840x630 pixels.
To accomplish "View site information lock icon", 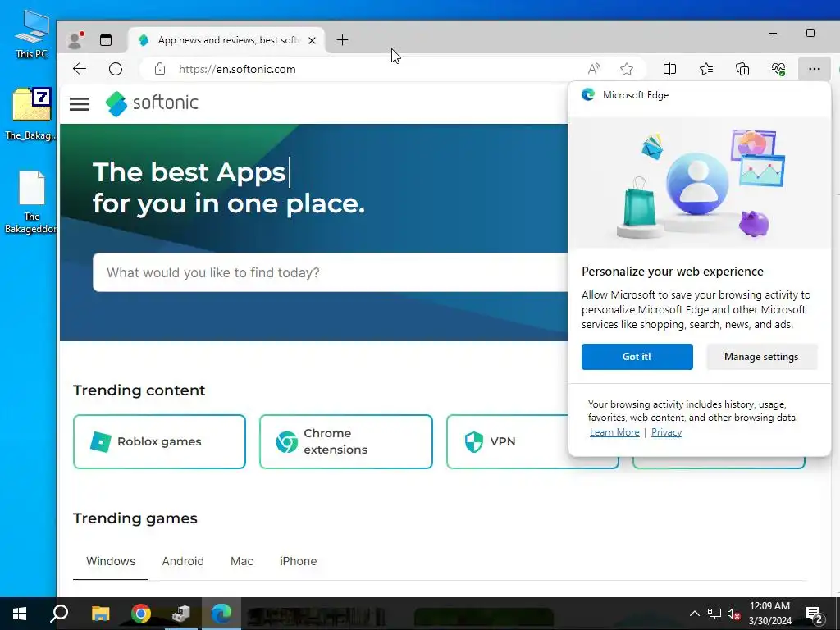I will [160, 69].
